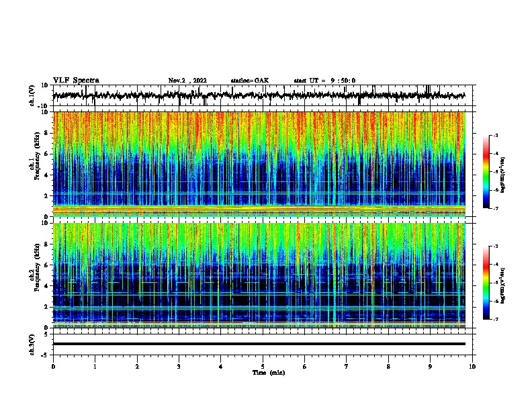
Task: Click the ch.1 color bar log(PSD) unit label
Action: pos(502,175)
